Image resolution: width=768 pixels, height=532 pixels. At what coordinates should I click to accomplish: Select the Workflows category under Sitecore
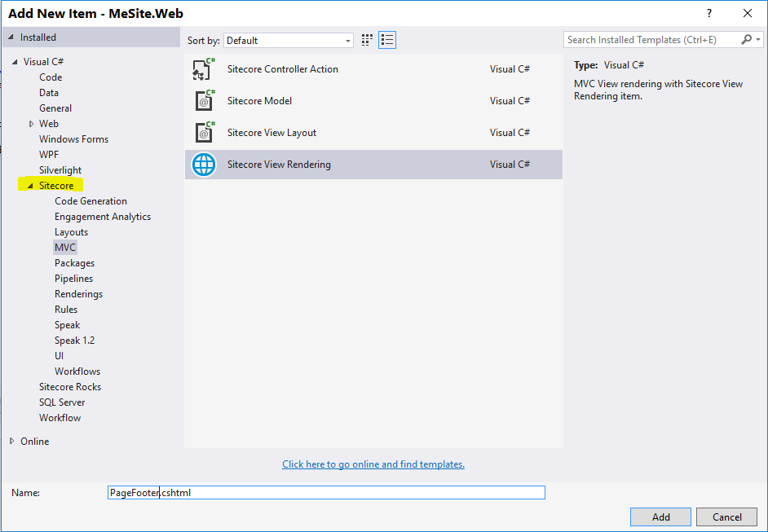(x=77, y=372)
